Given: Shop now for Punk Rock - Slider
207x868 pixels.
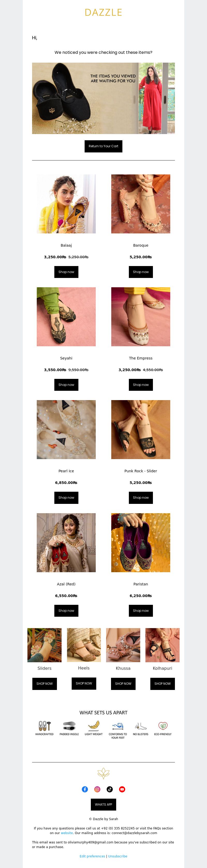Looking at the screenshot, I should [141, 498].
